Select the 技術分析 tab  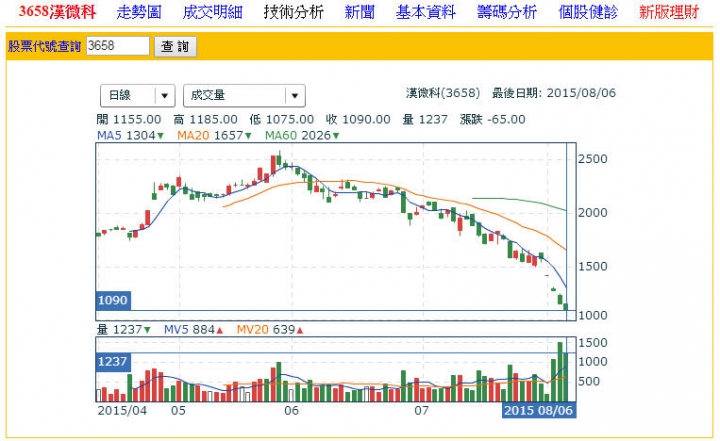(x=294, y=12)
